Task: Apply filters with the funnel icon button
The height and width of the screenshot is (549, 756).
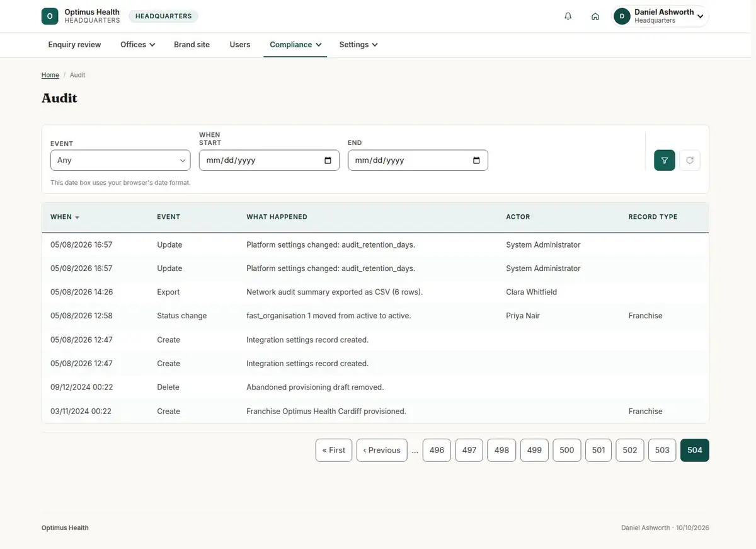Action: click(665, 160)
